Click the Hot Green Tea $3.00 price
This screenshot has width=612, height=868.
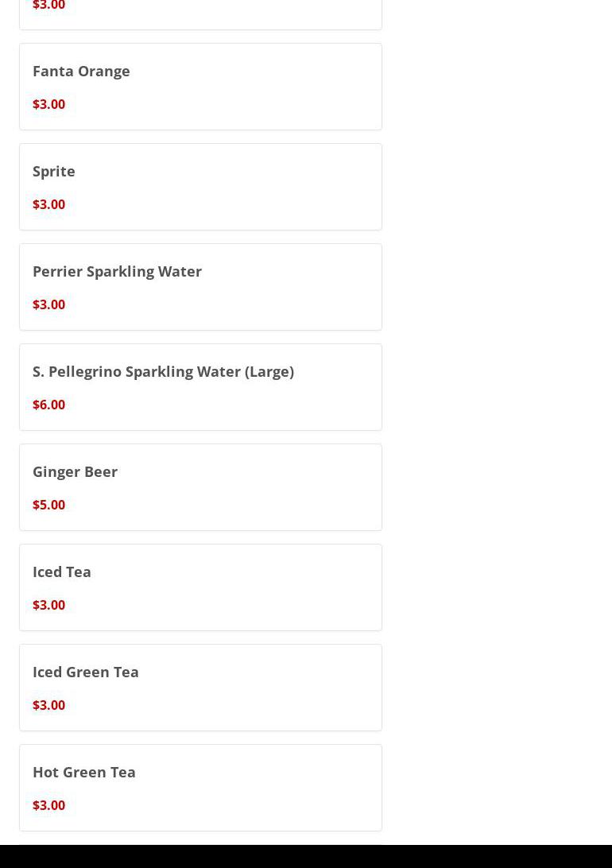pos(48,805)
